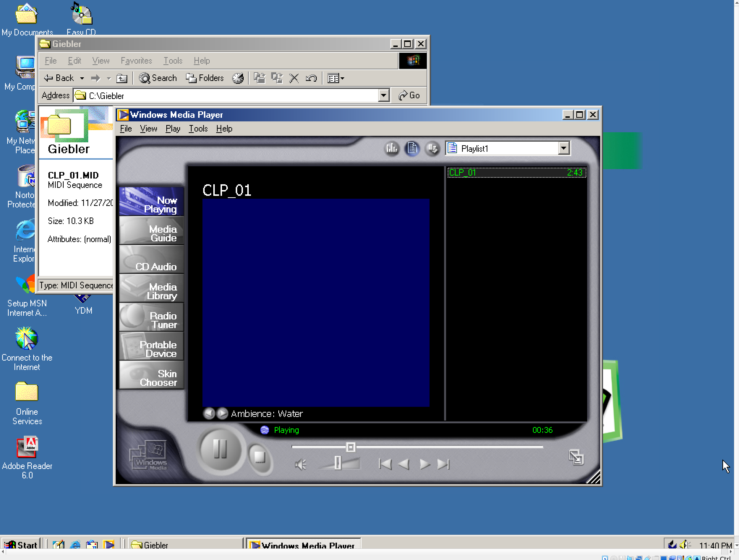Skip to next track
This screenshot has height=560, width=739.
tap(443, 464)
